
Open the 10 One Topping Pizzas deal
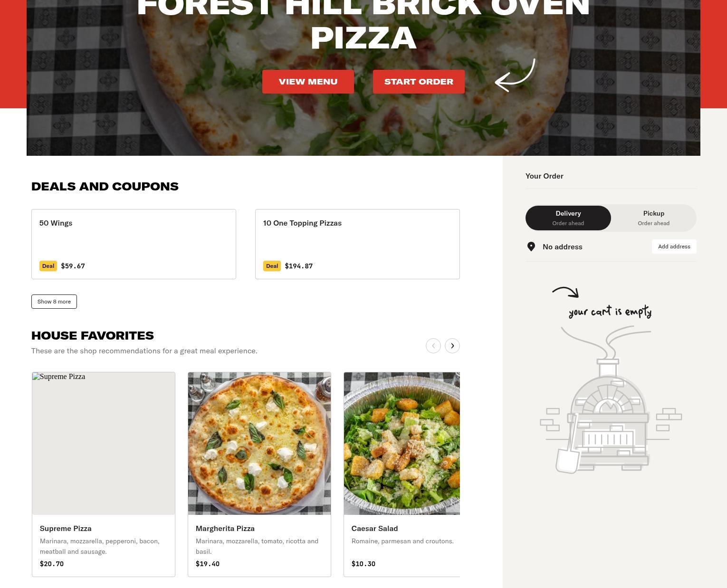tap(357, 244)
